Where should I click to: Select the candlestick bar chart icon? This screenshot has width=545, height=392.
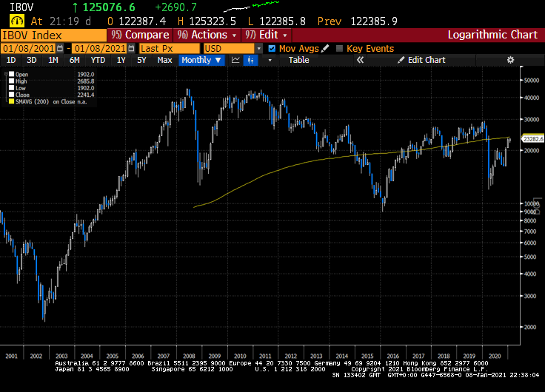pyautogui.click(x=250, y=60)
